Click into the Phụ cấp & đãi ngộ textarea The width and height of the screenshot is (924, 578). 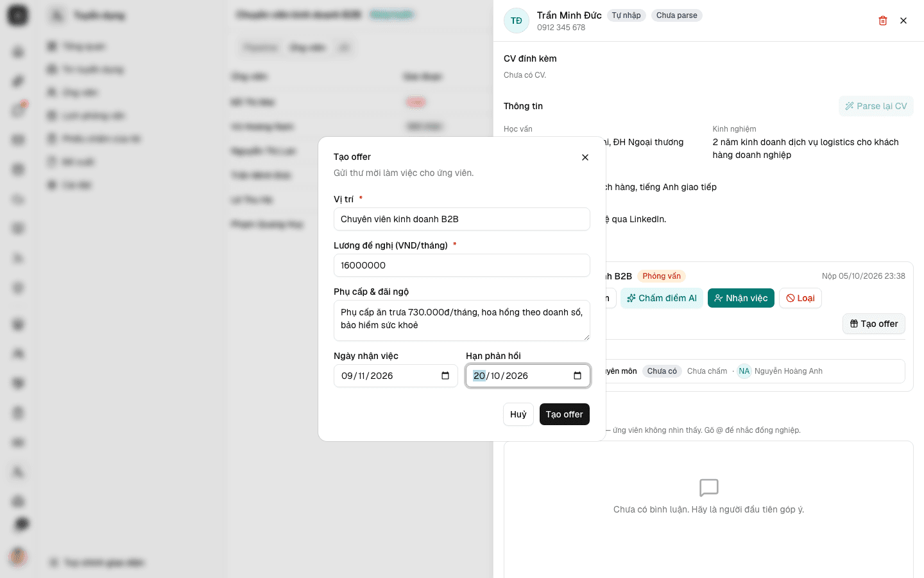click(x=462, y=320)
